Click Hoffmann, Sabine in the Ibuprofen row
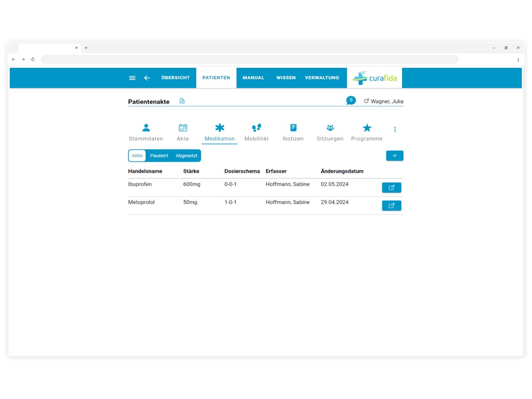The height and width of the screenshot is (399, 532). (288, 184)
